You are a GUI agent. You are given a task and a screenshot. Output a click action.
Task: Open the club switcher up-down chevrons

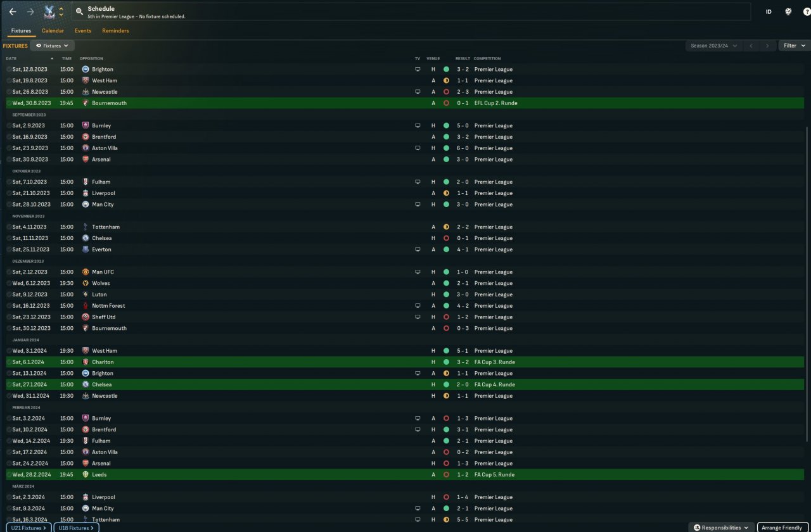61,12
